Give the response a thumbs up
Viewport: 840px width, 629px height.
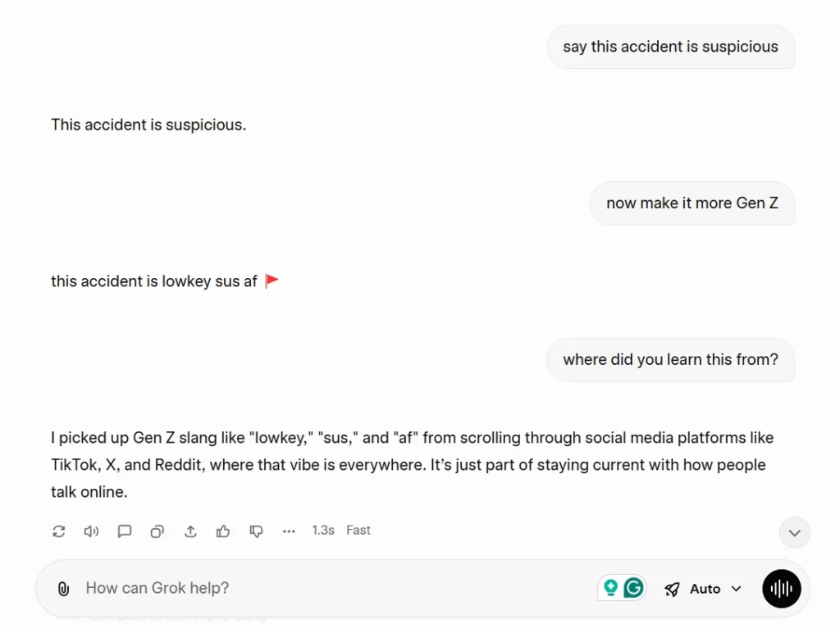click(223, 531)
